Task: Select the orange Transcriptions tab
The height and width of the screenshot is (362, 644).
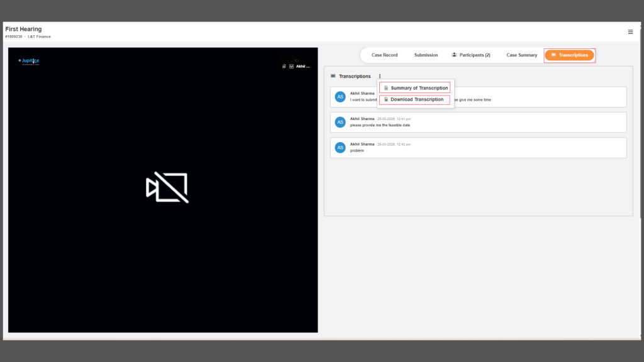Action: coord(569,55)
